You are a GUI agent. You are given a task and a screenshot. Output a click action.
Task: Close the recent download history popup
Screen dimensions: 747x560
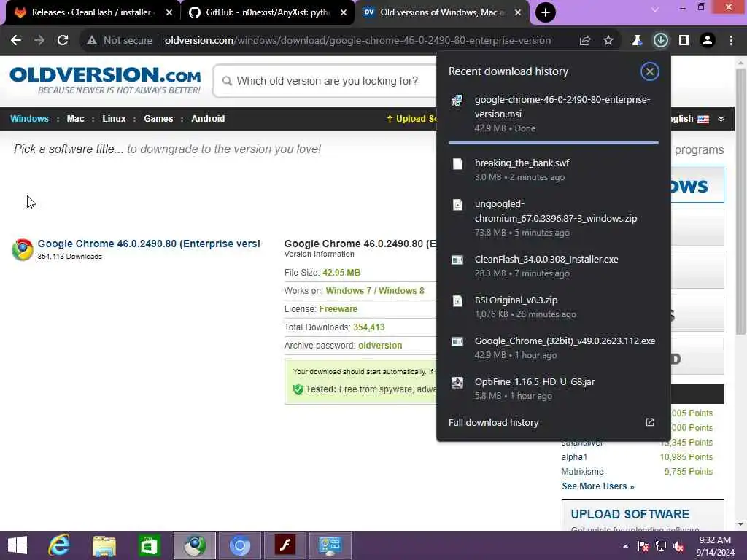(x=649, y=71)
